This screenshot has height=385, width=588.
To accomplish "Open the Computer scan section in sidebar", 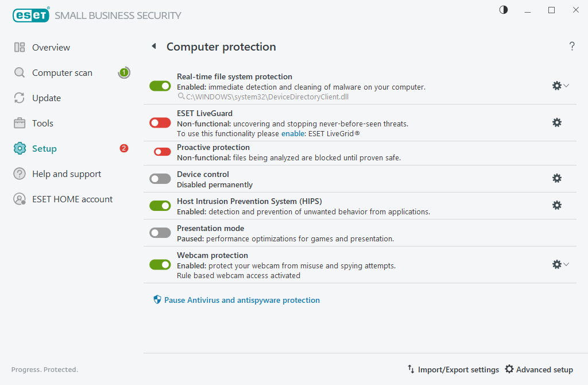I will click(x=61, y=72).
